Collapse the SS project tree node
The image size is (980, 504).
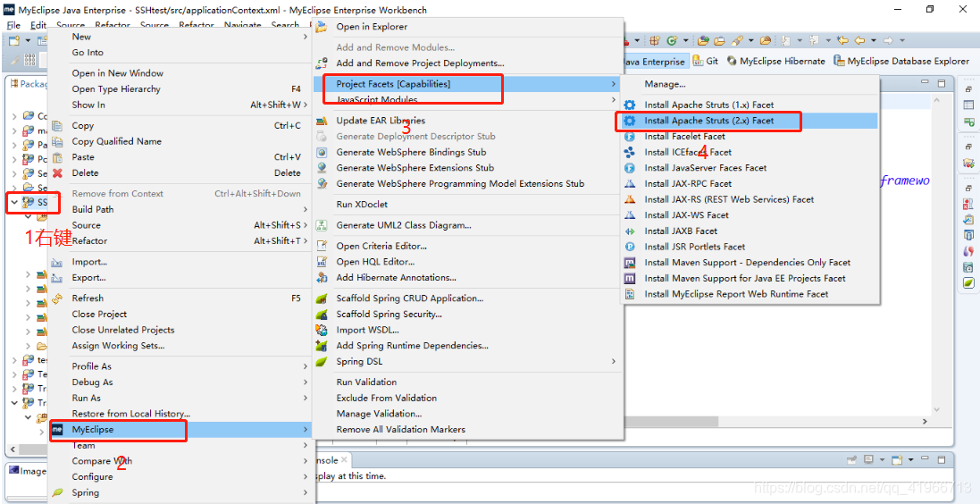tap(14, 202)
